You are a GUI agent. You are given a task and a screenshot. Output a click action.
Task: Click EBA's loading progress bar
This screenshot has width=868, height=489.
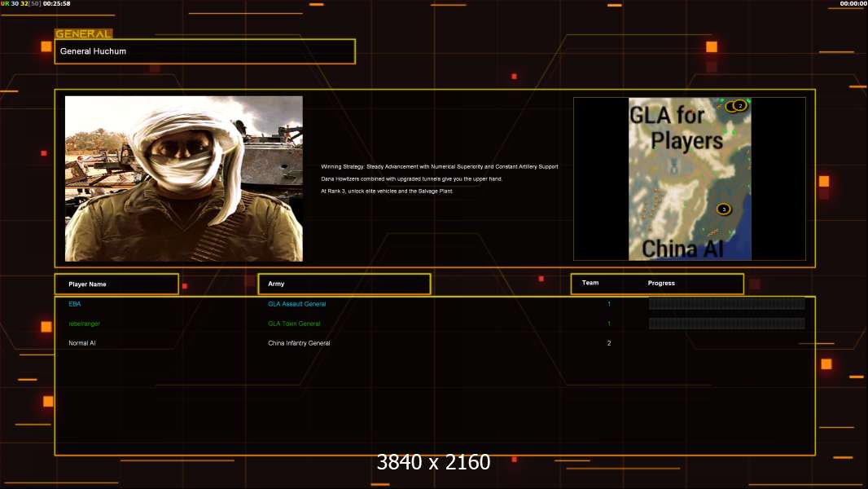[726, 303]
